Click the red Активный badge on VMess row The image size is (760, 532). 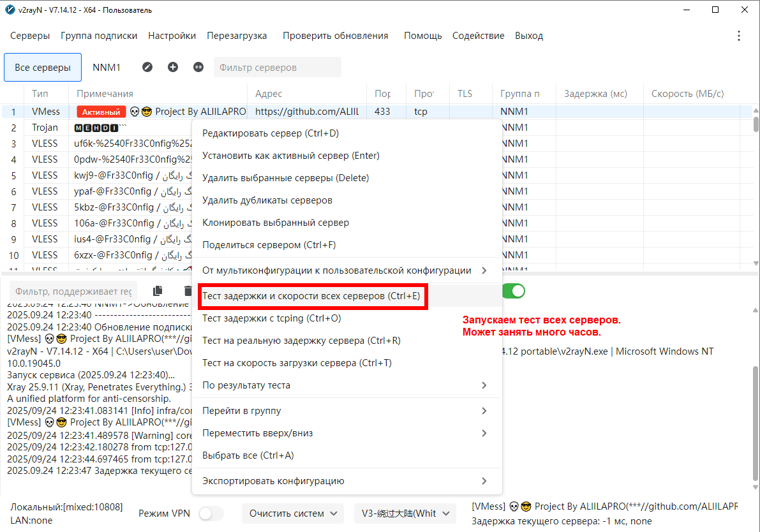[x=101, y=112]
